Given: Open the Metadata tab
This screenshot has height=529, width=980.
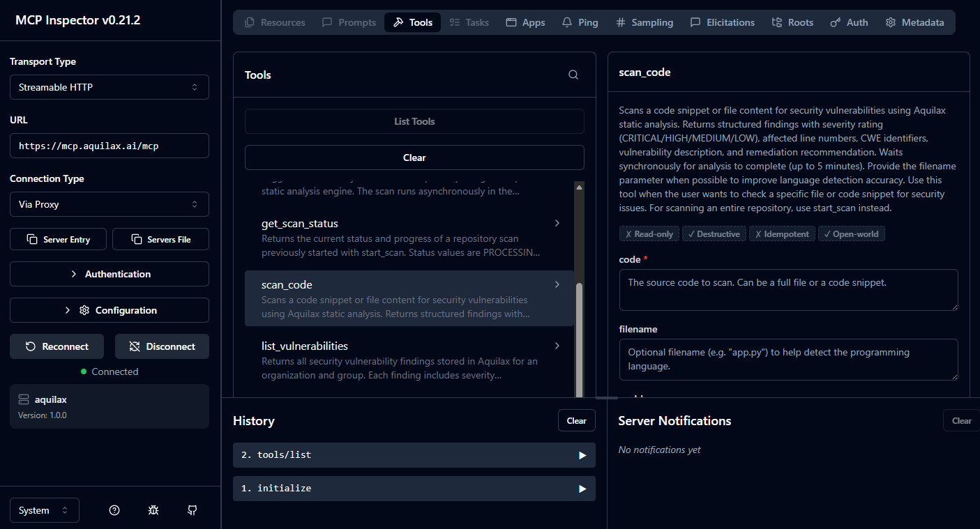Looking at the screenshot, I should coord(914,22).
